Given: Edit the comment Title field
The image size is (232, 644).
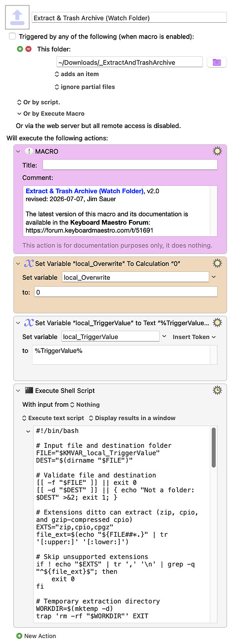Looking at the screenshot, I should point(130,165).
